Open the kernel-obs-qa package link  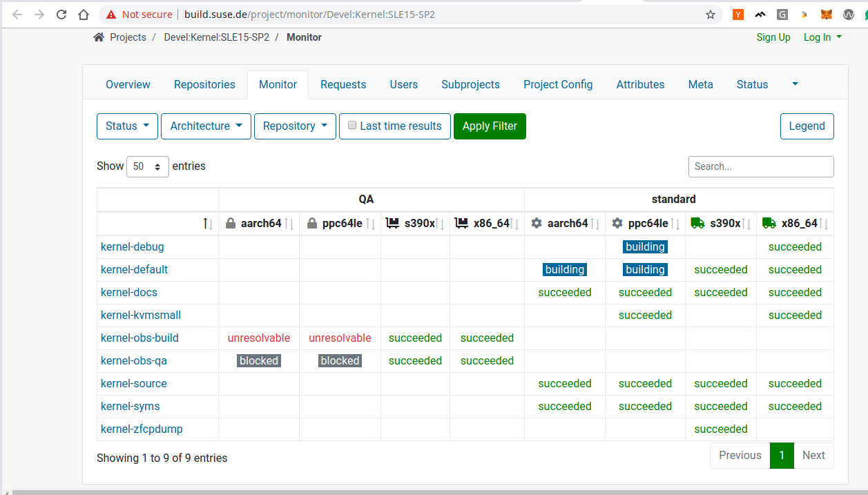134,361
